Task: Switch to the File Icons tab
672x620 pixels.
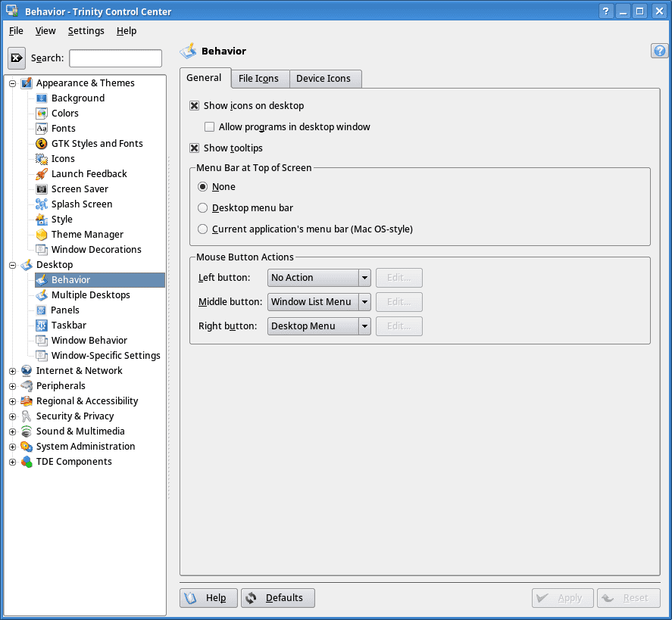Action: (258, 79)
